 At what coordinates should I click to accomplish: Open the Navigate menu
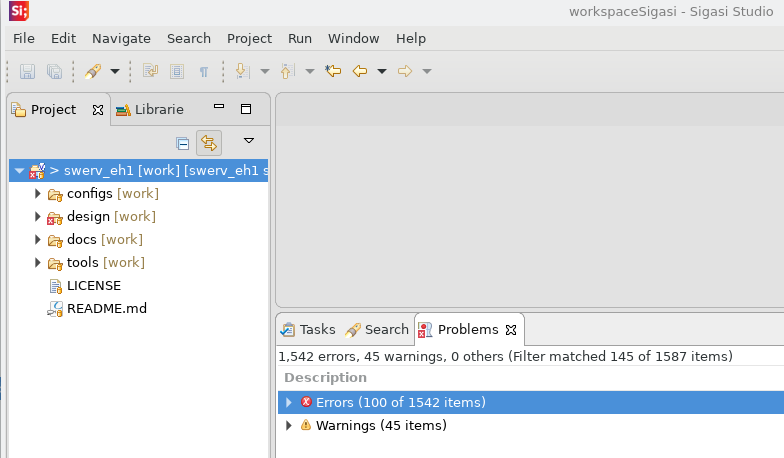(x=122, y=38)
